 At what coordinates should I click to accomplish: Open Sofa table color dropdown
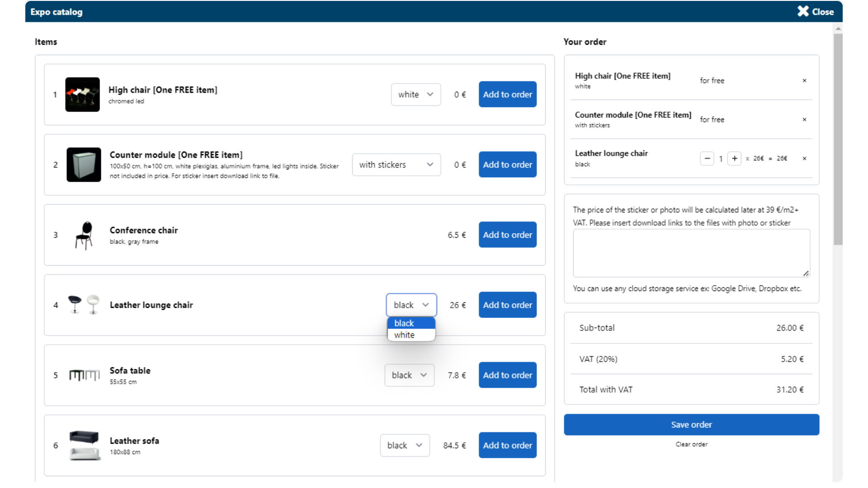(x=409, y=375)
